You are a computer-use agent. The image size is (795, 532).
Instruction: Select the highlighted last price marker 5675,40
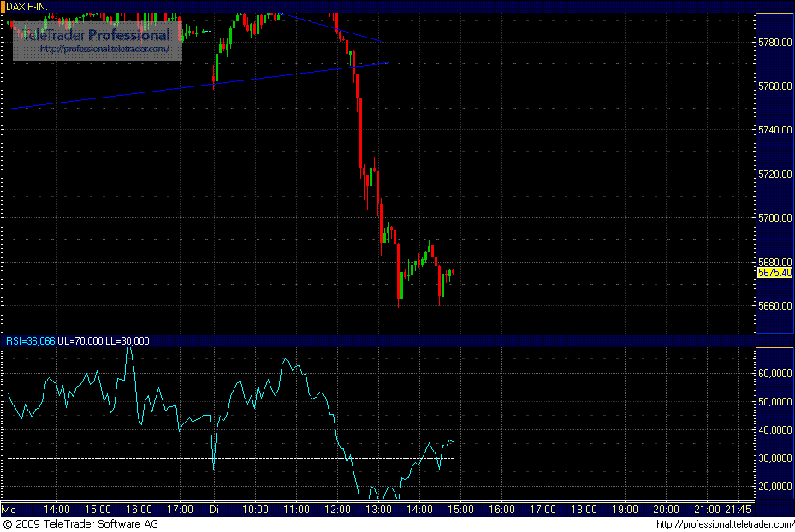point(775,272)
